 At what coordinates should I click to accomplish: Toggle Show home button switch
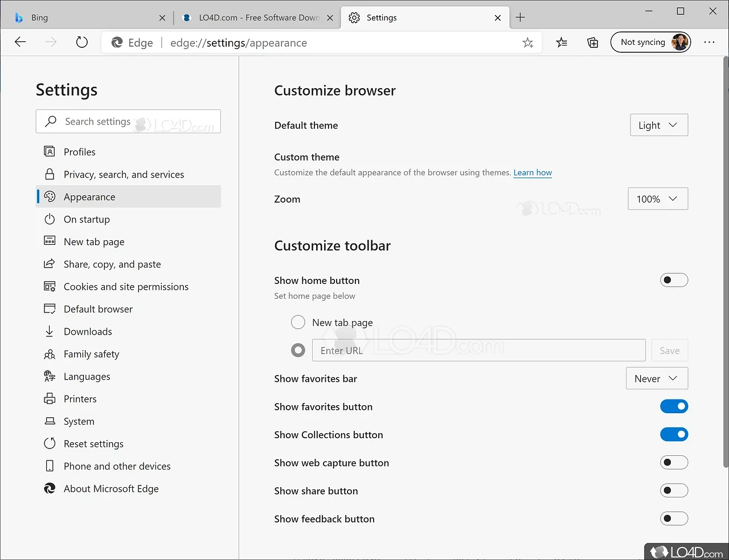pyautogui.click(x=674, y=280)
